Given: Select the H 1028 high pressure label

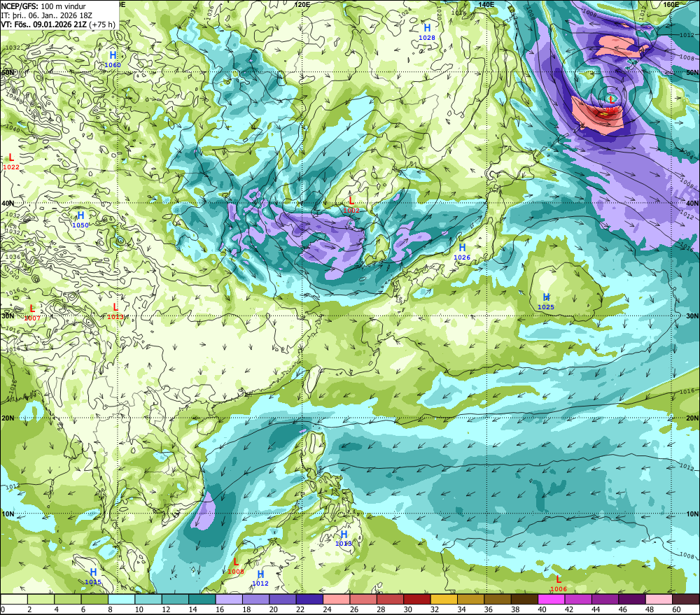Looking at the screenshot, I should pyautogui.click(x=427, y=31).
